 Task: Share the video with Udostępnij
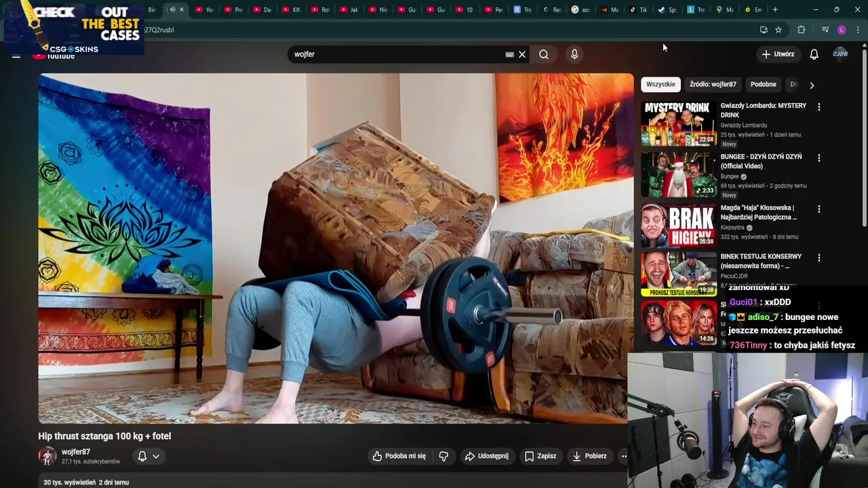(x=487, y=456)
